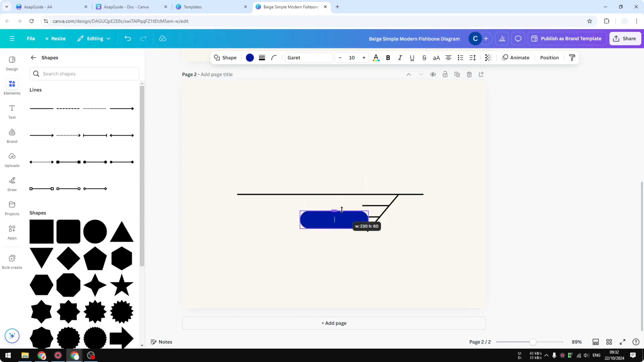This screenshot has width=644, height=362.
Task: Toggle bold formatting
Action: point(388,58)
